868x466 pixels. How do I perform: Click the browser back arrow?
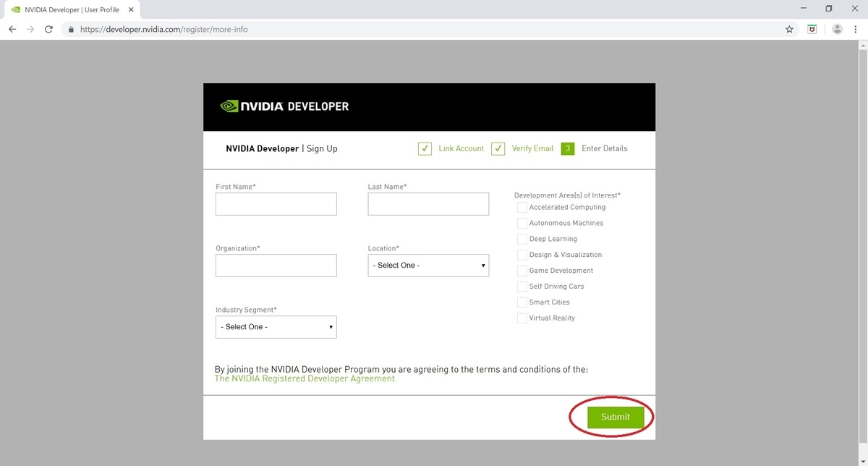coord(12,29)
